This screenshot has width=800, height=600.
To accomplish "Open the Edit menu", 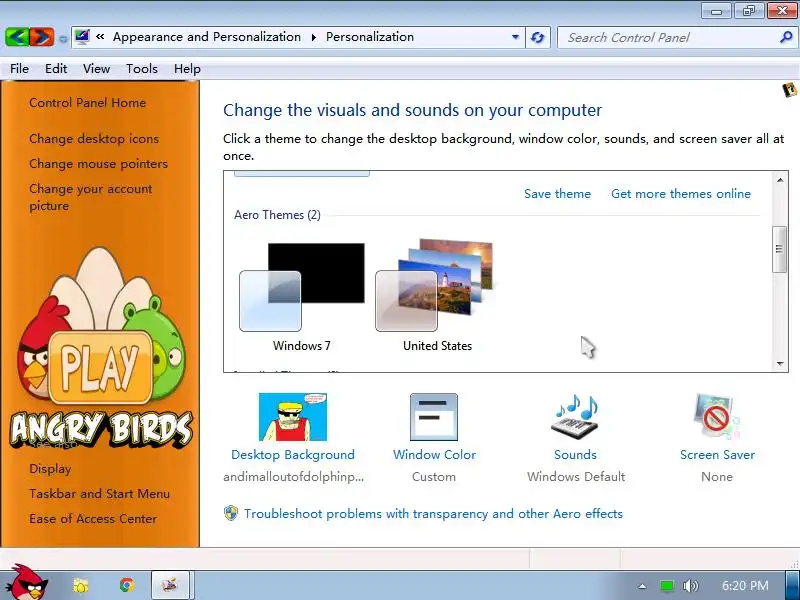I will (56, 68).
